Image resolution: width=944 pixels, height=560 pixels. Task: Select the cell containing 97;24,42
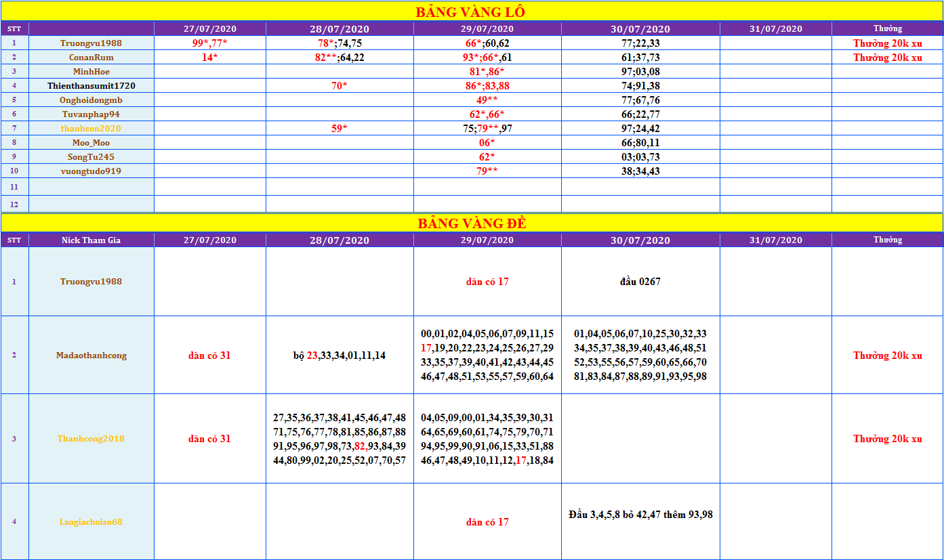640,128
